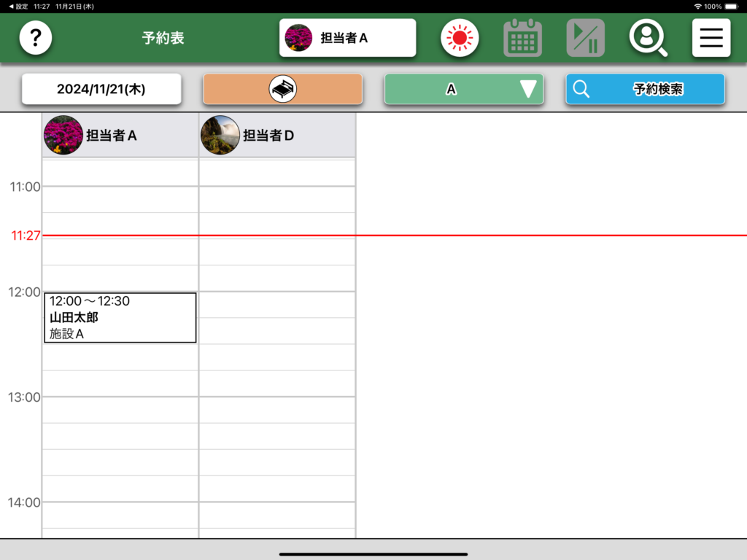Select the 担当者D column header
Viewport: 747px width, 560px height.
coord(268,135)
